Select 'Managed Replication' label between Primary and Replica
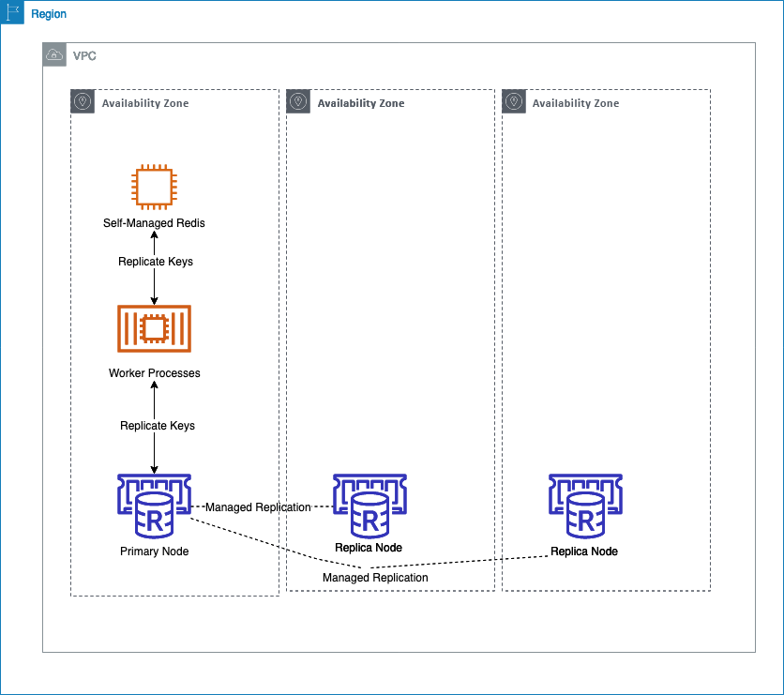The width and height of the screenshot is (784, 695). coord(258,507)
